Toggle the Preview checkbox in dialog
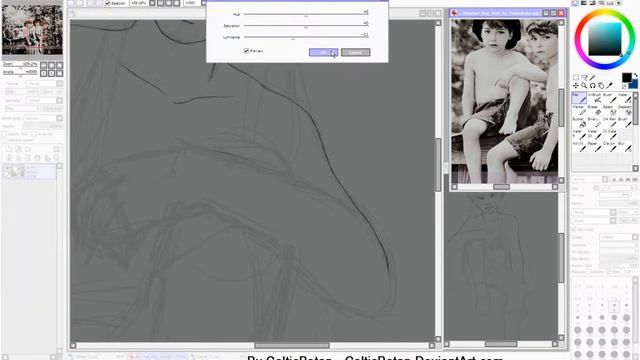The width and height of the screenshot is (640, 360). tap(246, 51)
